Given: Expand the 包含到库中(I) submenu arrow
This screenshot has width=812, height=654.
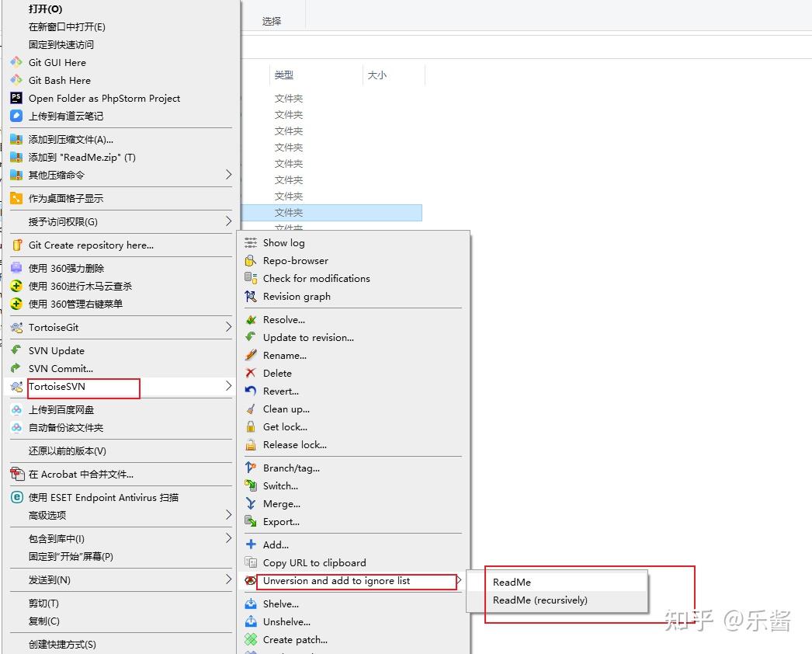Looking at the screenshot, I should click(x=228, y=538).
